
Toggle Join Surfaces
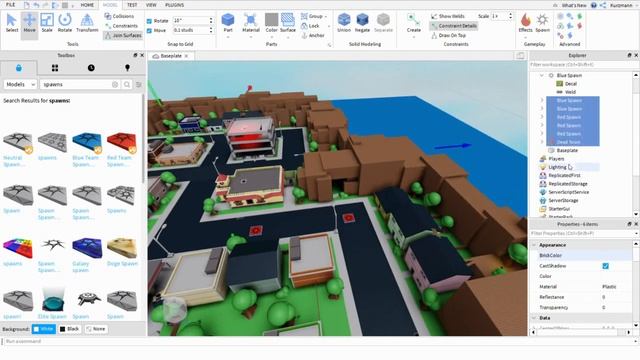click(123, 36)
